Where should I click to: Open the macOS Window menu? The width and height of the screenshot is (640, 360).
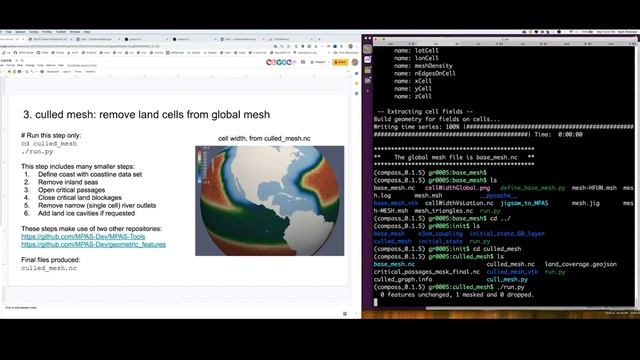(x=75, y=32)
